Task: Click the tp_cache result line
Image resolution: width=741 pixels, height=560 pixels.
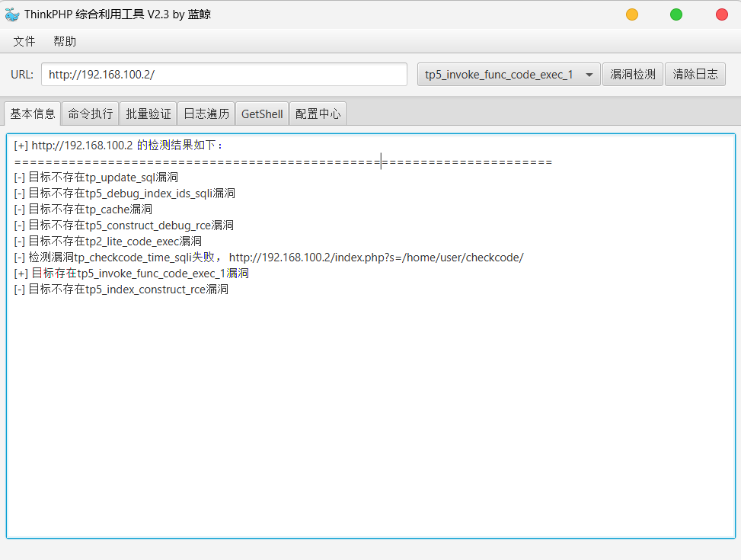Action: (83, 210)
